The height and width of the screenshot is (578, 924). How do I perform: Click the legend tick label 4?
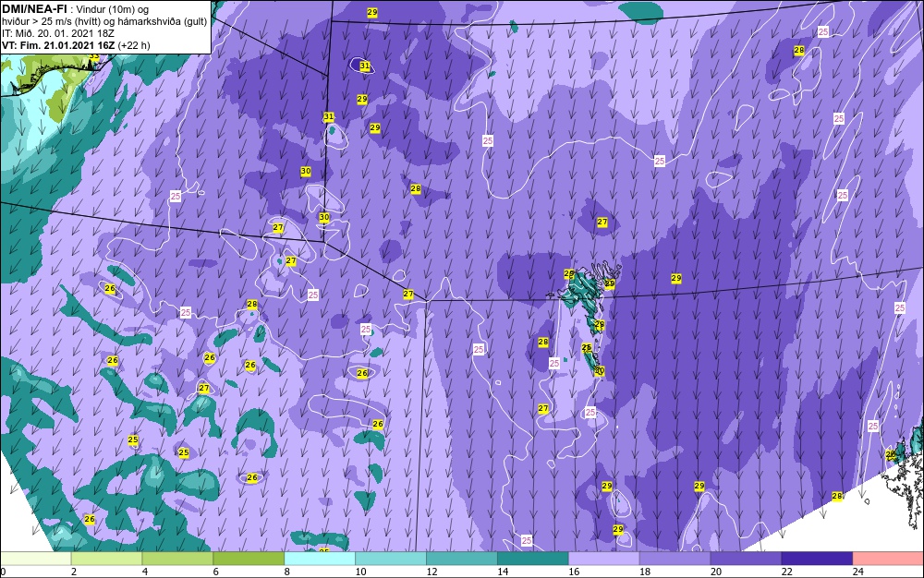[145, 572]
